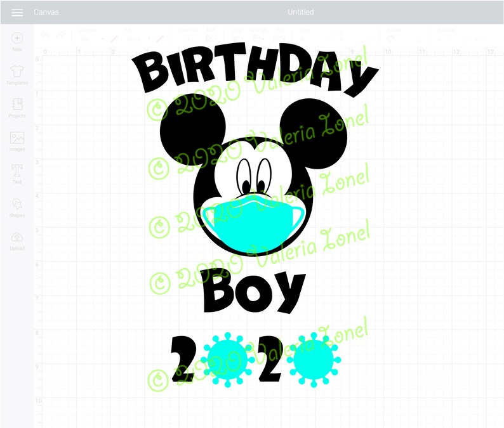
Task: Select the first black digit 2
Action: click(x=183, y=359)
